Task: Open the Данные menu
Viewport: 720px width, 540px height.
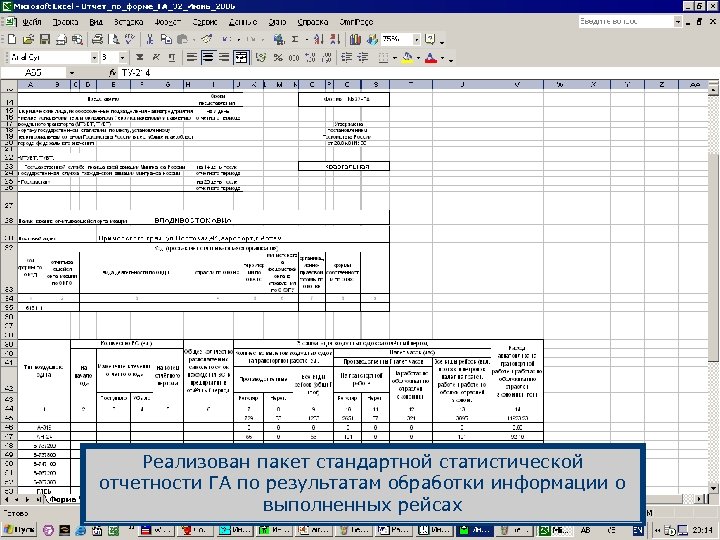Action: 242,22
